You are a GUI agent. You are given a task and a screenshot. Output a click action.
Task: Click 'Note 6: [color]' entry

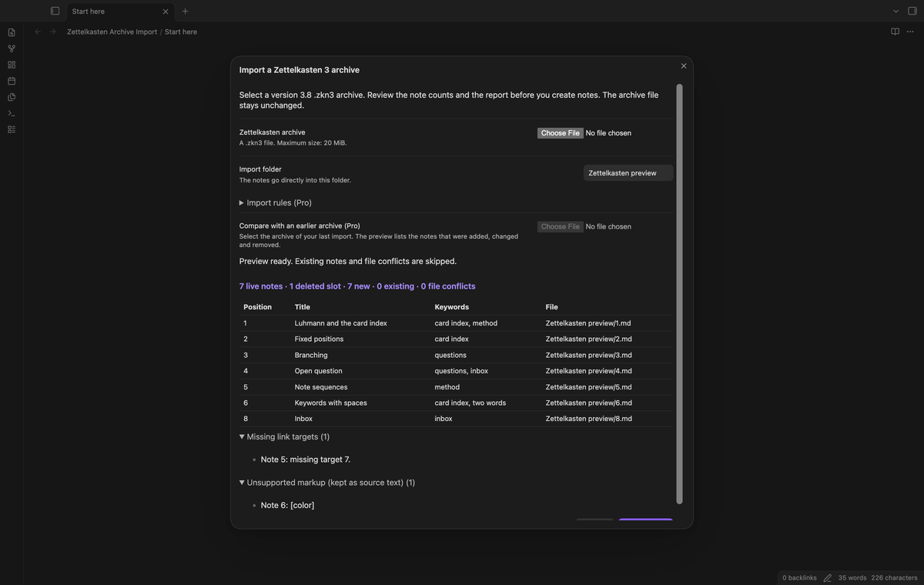click(x=287, y=506)
